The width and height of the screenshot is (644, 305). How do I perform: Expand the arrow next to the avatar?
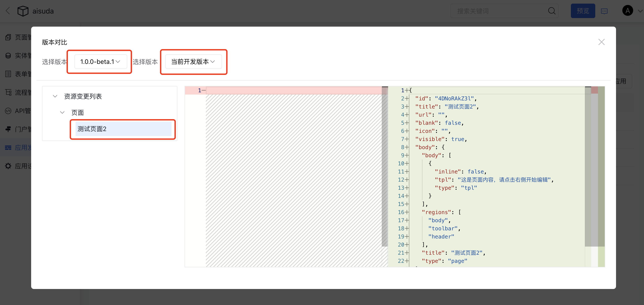[x=640, y=11]
